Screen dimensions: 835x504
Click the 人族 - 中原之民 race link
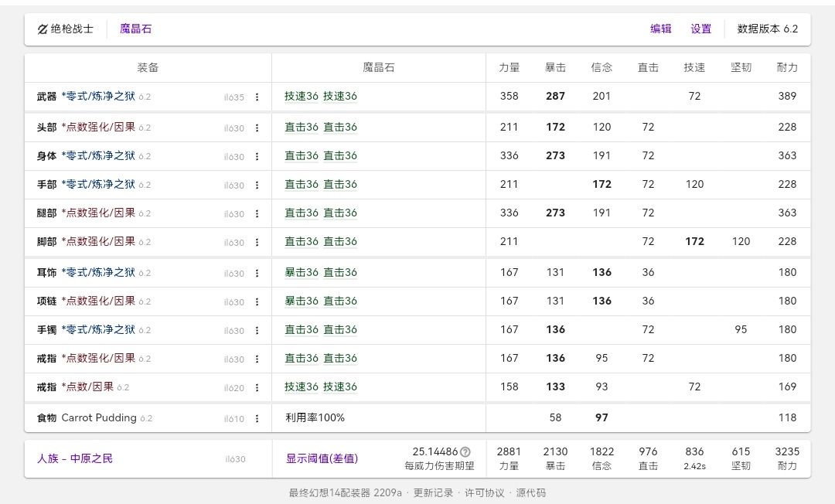pos(76,458)
